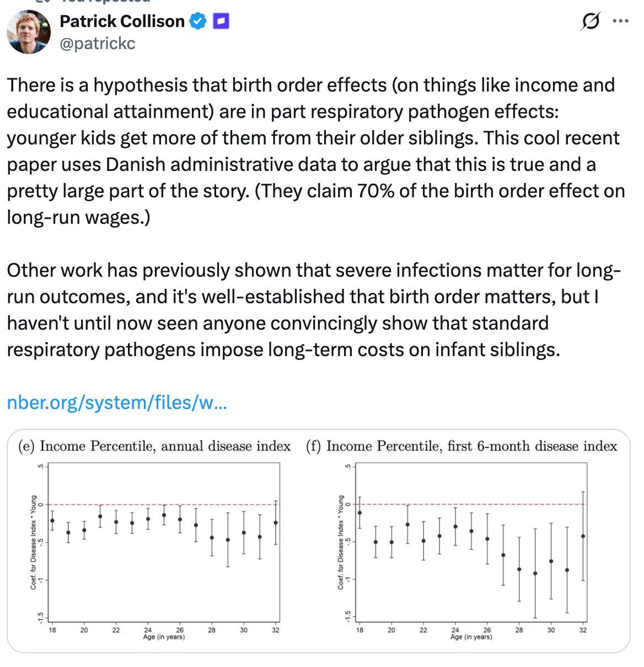Click the red dashed zero line in chart (f)

(x=471, y=504)
